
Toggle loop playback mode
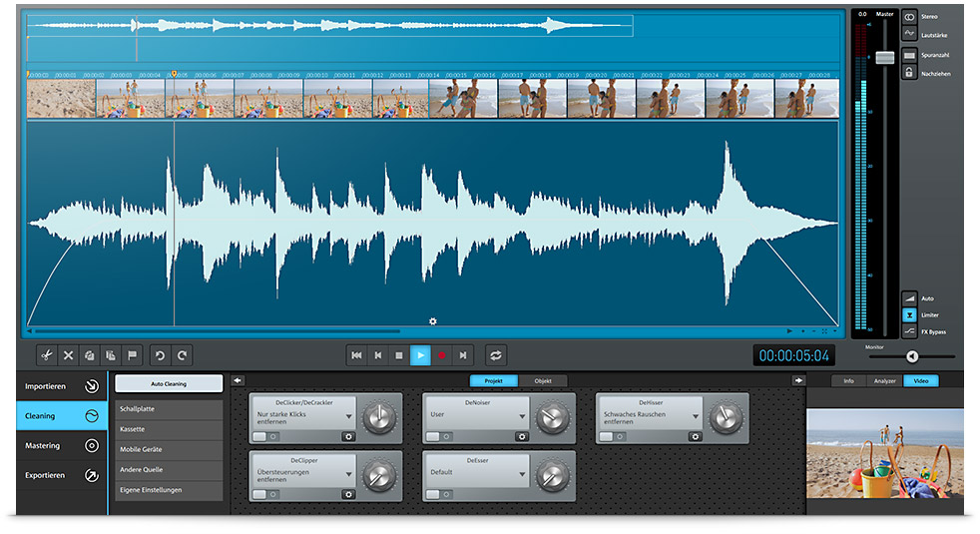(x=496, y=355)
